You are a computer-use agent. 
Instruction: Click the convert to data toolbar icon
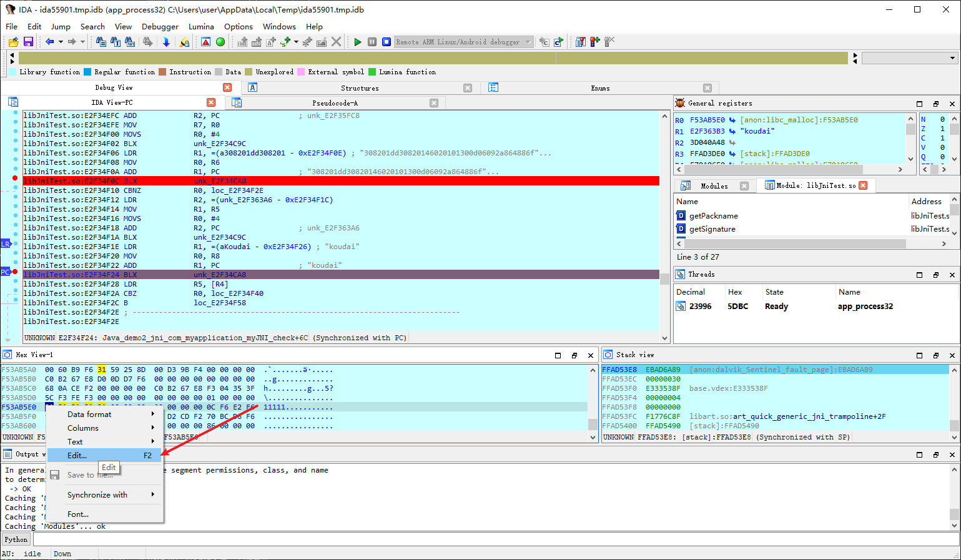pos(257,42)
